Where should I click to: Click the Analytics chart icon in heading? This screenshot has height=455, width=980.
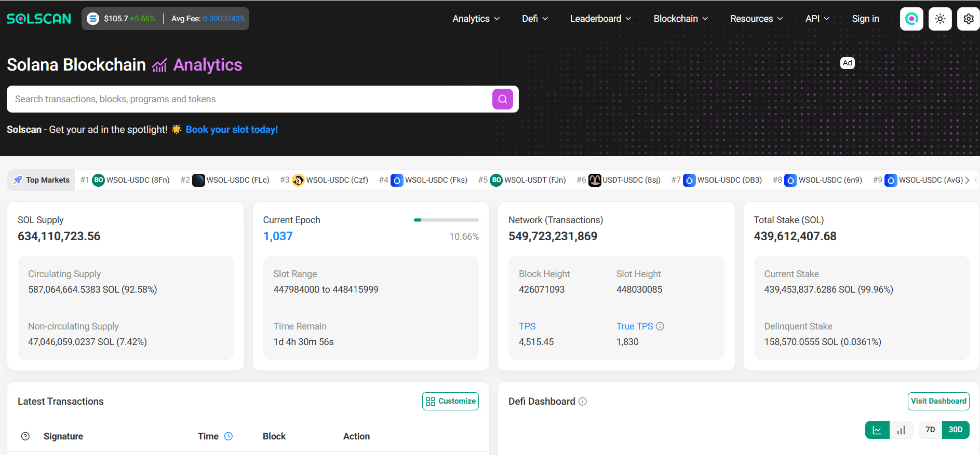click(x=159, y=65)
